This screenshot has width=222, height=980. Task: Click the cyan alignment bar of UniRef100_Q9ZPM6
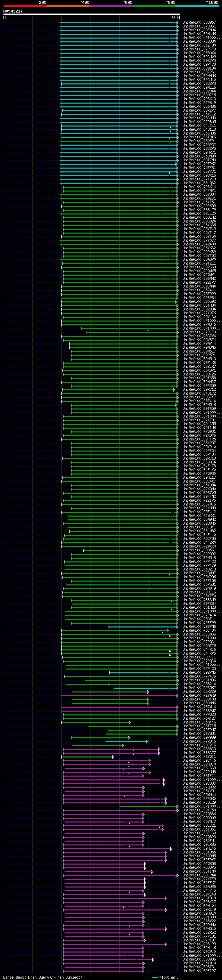point(144,626)
